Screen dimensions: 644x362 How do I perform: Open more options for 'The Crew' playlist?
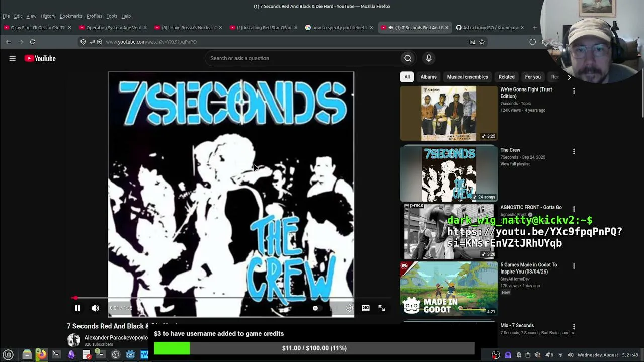click(x=574, y=151)
